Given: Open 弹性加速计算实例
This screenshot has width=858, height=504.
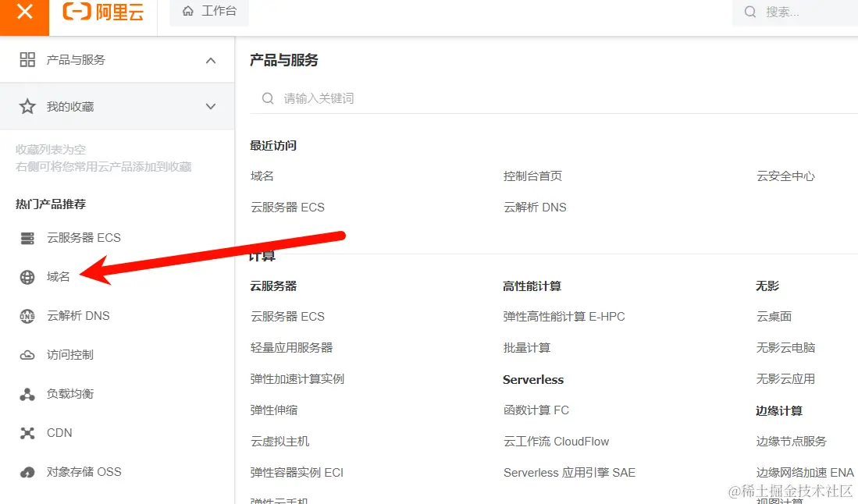Looking at the screenshot, I should pyautogui.click(x=297, y=379).
